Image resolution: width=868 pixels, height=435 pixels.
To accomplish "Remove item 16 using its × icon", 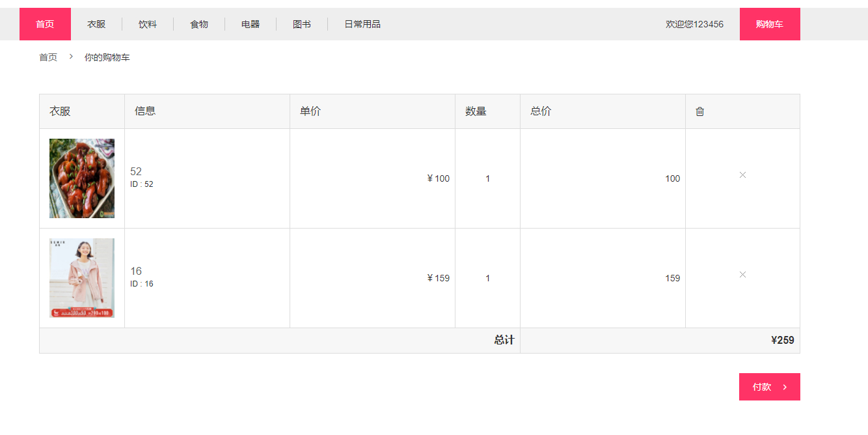I will click(x=742, y=275).
